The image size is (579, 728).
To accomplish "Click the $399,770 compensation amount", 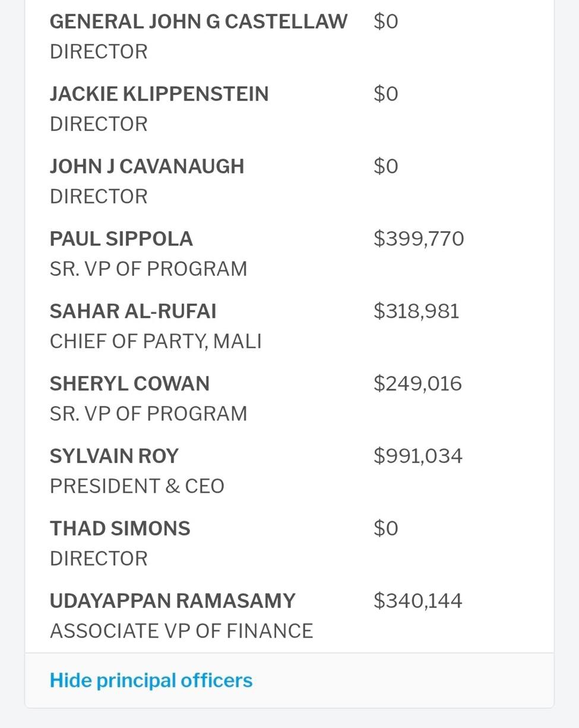I will pos(419,239).
